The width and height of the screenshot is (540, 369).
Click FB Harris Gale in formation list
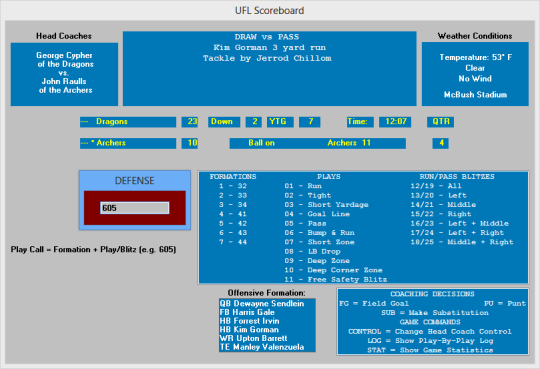click(x=247, y=312)
